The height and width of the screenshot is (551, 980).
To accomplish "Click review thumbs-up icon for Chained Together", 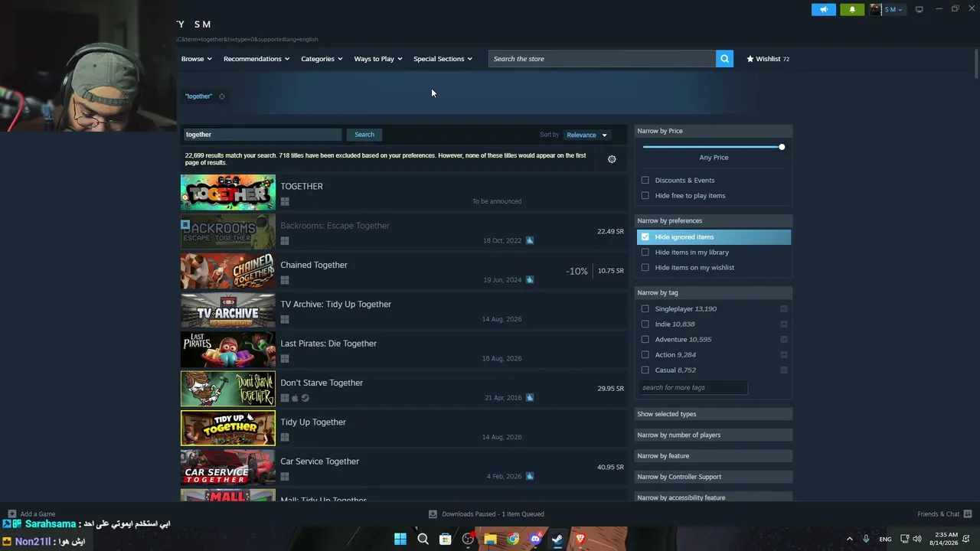I will click(529, 279).
